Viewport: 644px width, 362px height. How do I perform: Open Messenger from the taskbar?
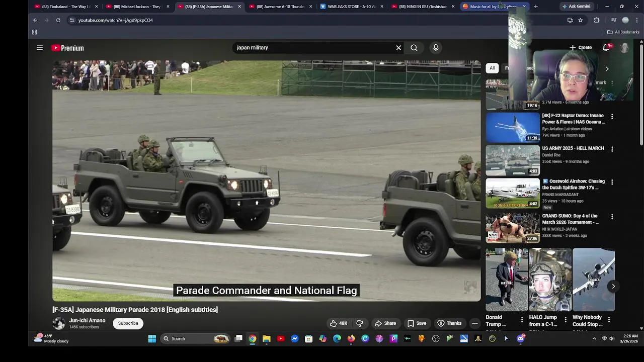(x=295, y=339)
